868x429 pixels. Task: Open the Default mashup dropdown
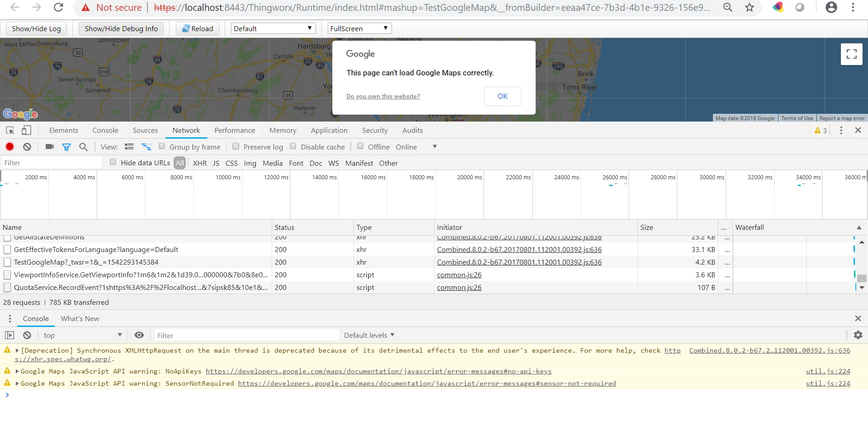[x=273, y=28]
